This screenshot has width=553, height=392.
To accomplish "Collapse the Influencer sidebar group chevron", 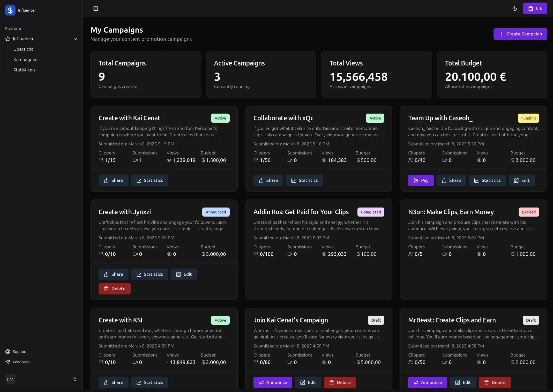I will [x=75, y=39].
